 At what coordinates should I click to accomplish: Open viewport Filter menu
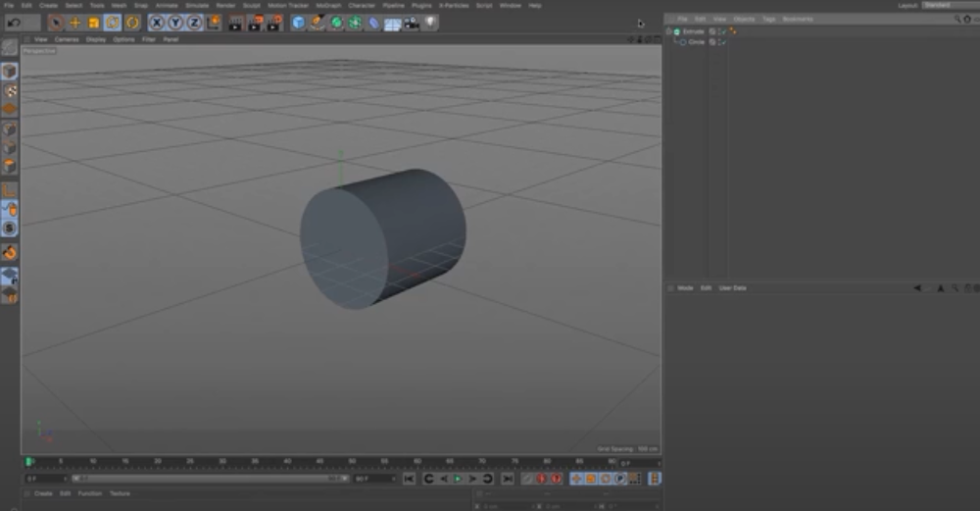(148, 39)
